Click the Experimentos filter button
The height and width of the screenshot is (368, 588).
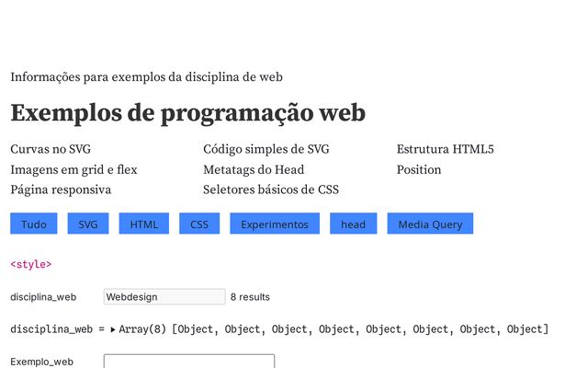[x=275, y=224]
